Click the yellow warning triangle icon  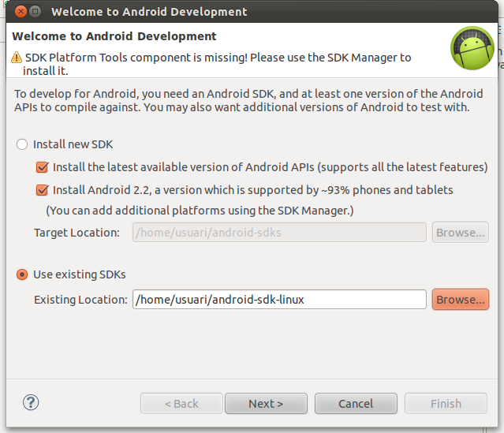click(x=17, y=58)
